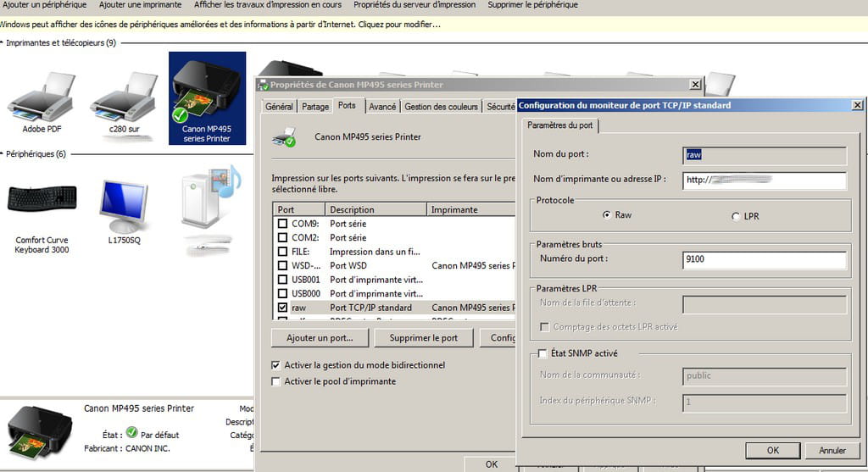Select the c280 sur printer icon
Viewport: 868px width, 472px height.
125,103
